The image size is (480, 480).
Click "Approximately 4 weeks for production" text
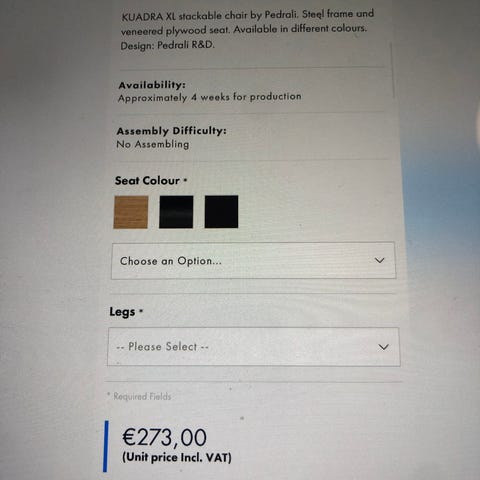(x=210, y=97)
